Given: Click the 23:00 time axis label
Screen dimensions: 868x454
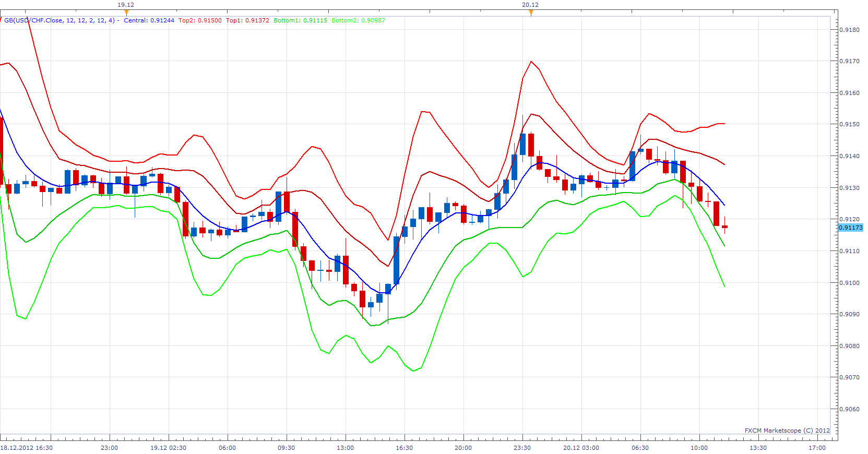Looking at the screenshot, I should pos(109,448).
